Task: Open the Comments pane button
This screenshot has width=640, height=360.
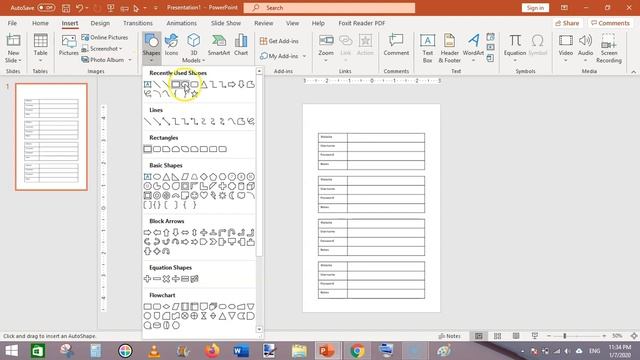Action: (x=610, y=23)
